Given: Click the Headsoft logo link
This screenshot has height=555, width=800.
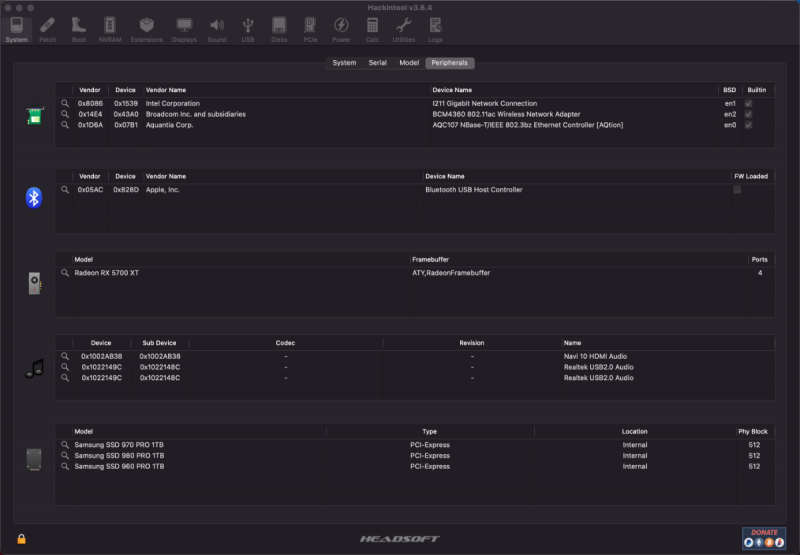Looking at the screenshot, I should point(399,539).
